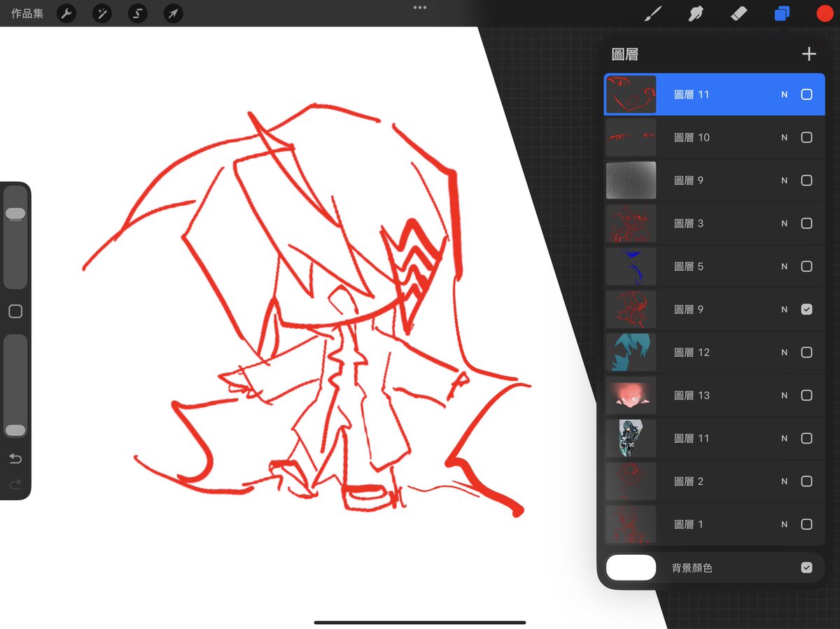Image resolution: width=840 pixels, height=629 pixels.
Task: Tap the 圖層 10 eyes thumbnail
Action: (x=631, y=137)
